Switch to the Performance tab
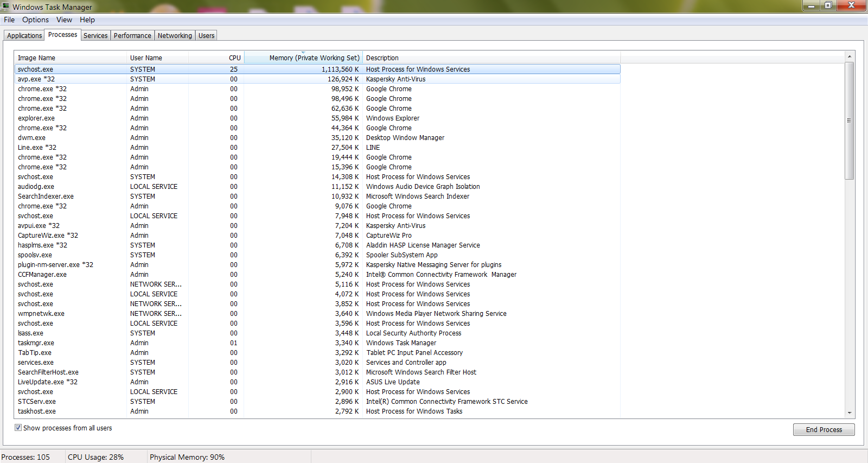 [x=132, y=35]
